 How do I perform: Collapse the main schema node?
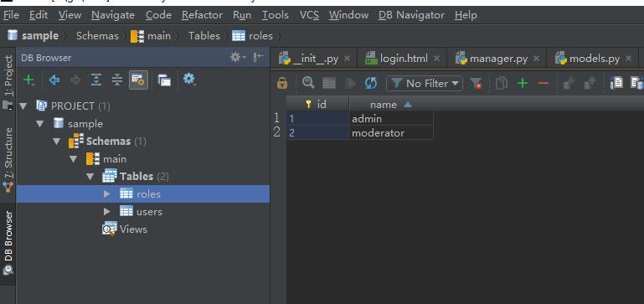(73, 159)
